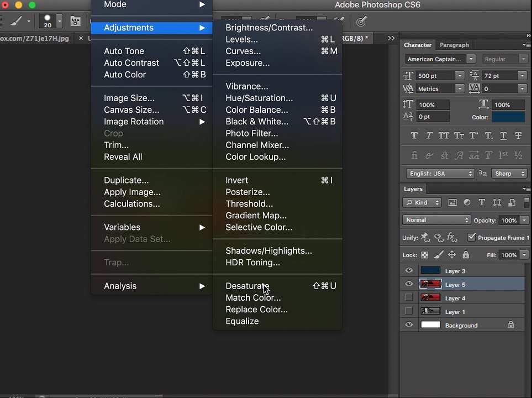The width and height of the screenshot is (532, 398).
Task: Apply All Caps text style
Action: (x=444, y=136)
